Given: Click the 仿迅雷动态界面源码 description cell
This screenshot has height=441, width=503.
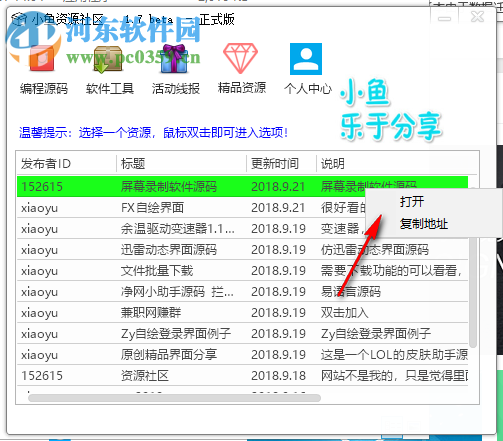Looking at the screenshot, I should [375, 250].
